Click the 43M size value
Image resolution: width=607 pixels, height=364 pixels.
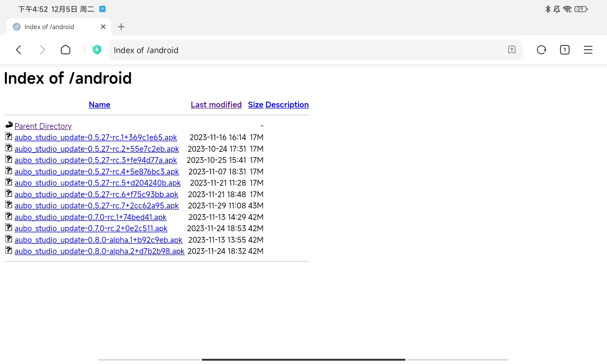pyautogui.click(x=256, y=206)
